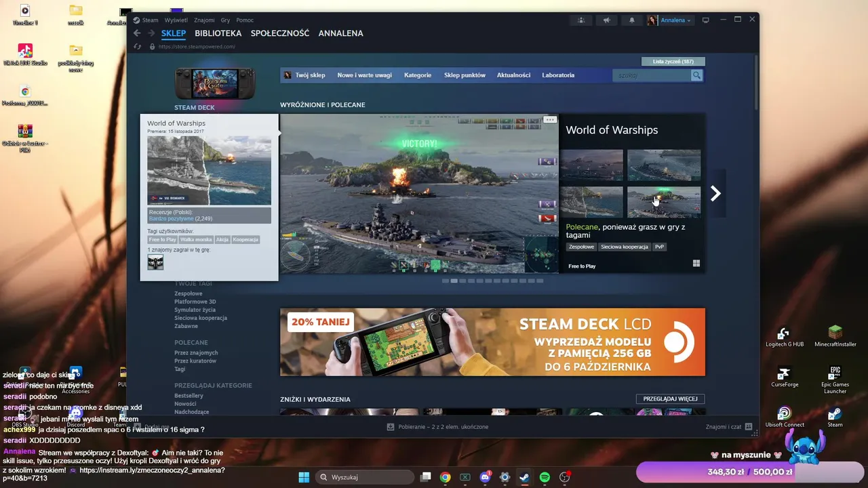The width and height of the screenshot is (868, 488).
Task: Select the top-left World of Warships screenshot thumbnail
Action: [591, 165]
